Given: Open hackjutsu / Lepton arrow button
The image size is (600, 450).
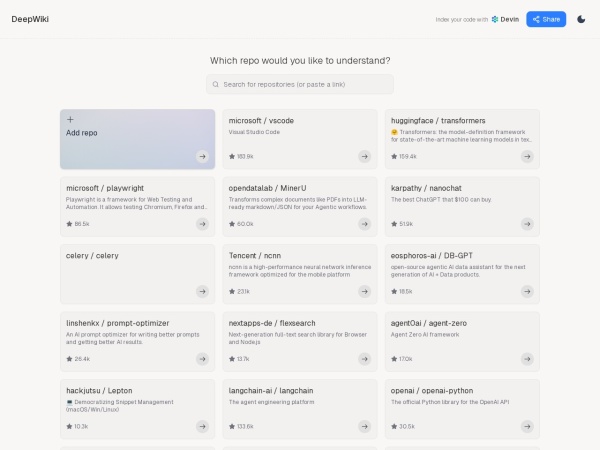Looking at the screenshot, I should pos(202,426).
